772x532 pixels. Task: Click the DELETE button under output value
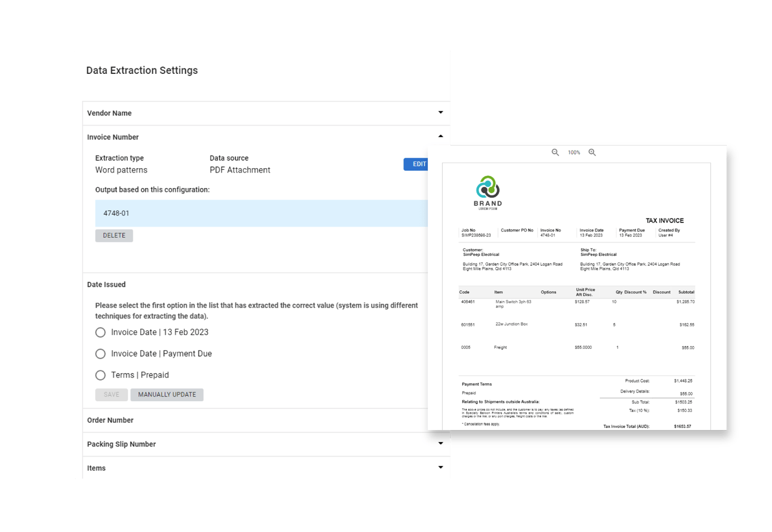tap(114, 235)
